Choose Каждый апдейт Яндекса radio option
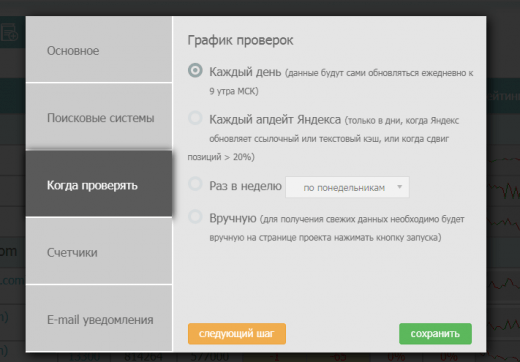This screenshot has height=362, width=520. point(195,118)
